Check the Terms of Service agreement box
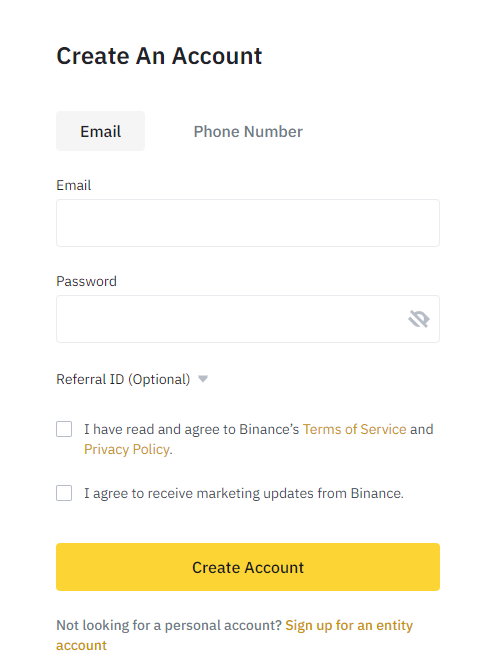496x661 pixels. (x=64, y=429)
